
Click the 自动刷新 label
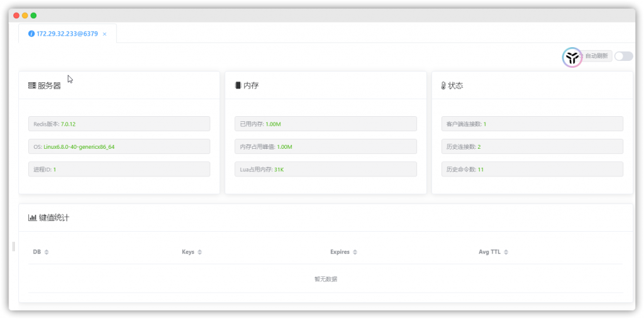point(596,56)
